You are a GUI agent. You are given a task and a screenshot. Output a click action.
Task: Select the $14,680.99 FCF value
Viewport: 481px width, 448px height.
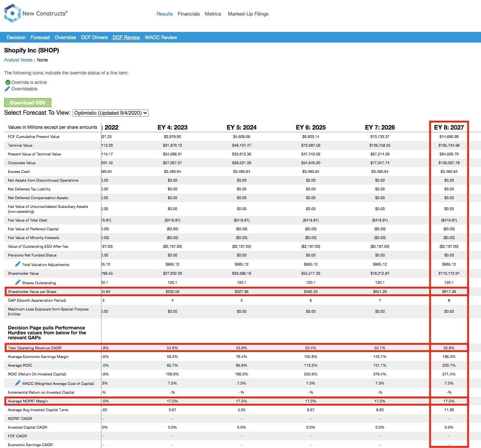tap(449, 136)
